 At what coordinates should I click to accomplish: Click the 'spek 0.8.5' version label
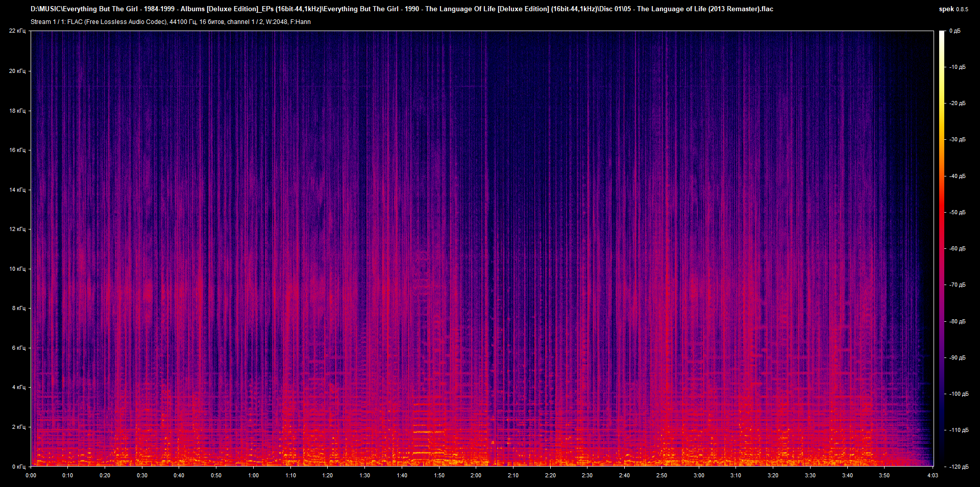click(x=953, y=9)
